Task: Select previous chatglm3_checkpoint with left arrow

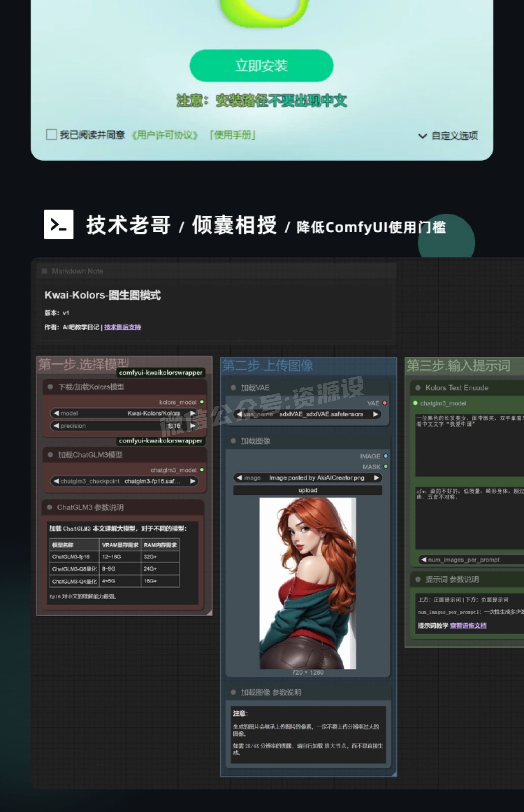Action: pos(56,481)
